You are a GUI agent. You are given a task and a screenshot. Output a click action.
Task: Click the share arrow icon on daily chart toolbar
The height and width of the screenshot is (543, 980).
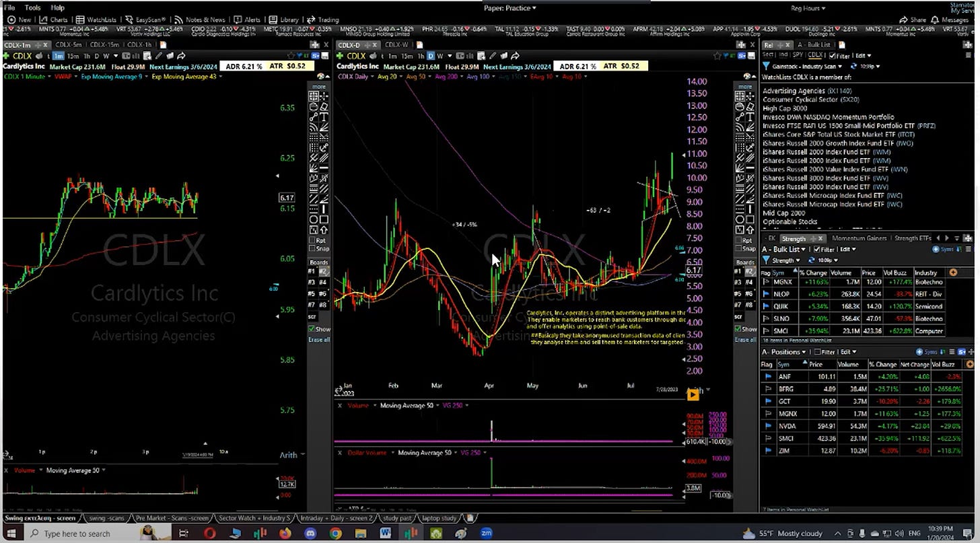515,56
